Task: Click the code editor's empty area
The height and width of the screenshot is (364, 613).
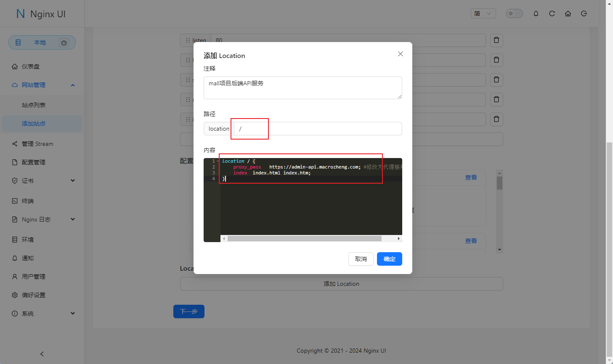Action: point(311,208)
